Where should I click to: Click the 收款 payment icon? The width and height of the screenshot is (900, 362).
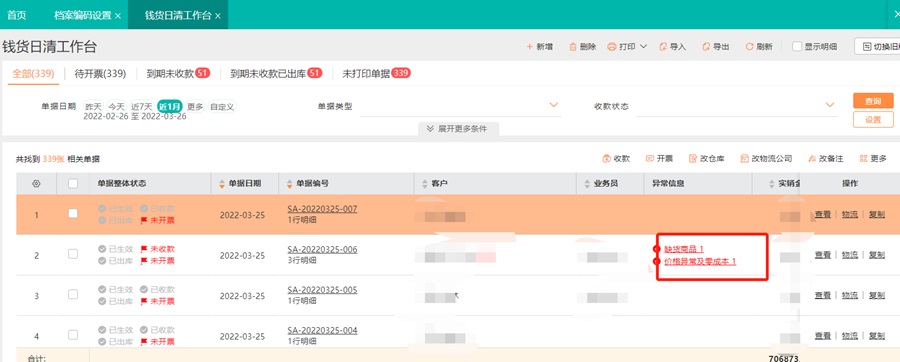[606, 158]
